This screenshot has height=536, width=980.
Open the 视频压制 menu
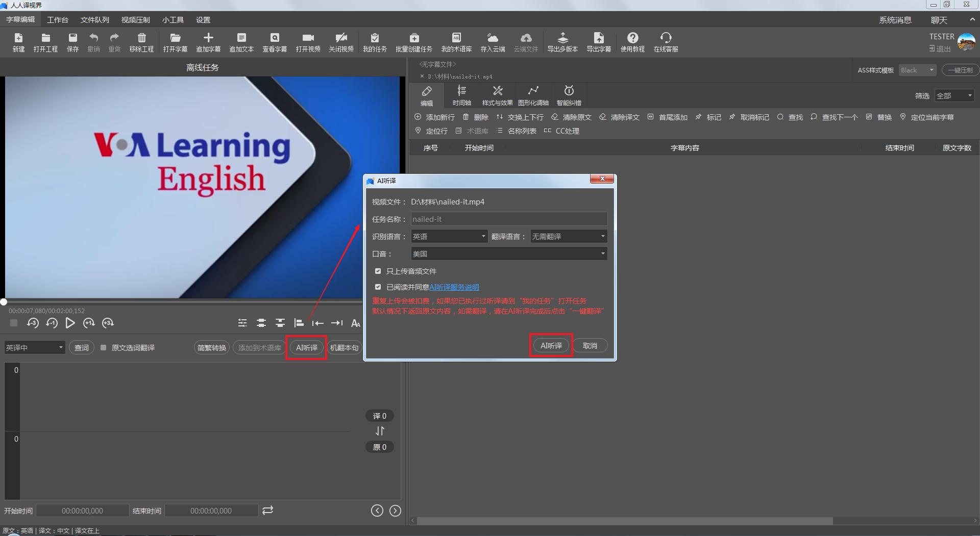(135, 20)
